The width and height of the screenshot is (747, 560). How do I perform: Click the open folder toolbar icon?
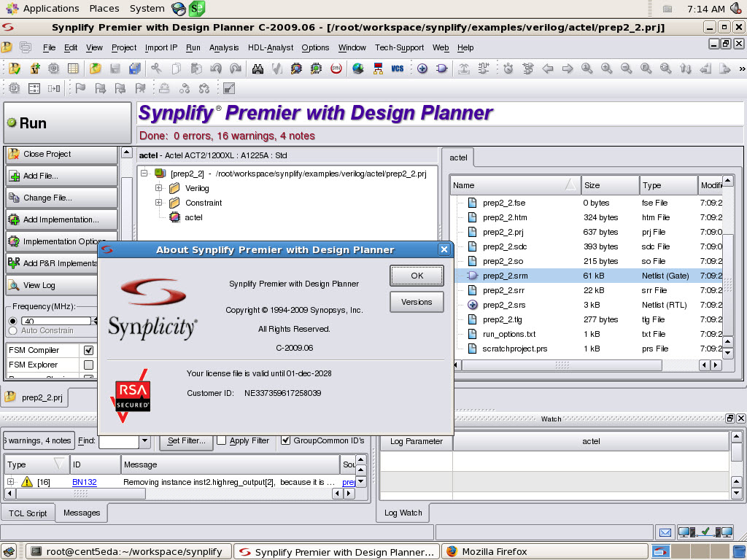[x=96, y=69]
